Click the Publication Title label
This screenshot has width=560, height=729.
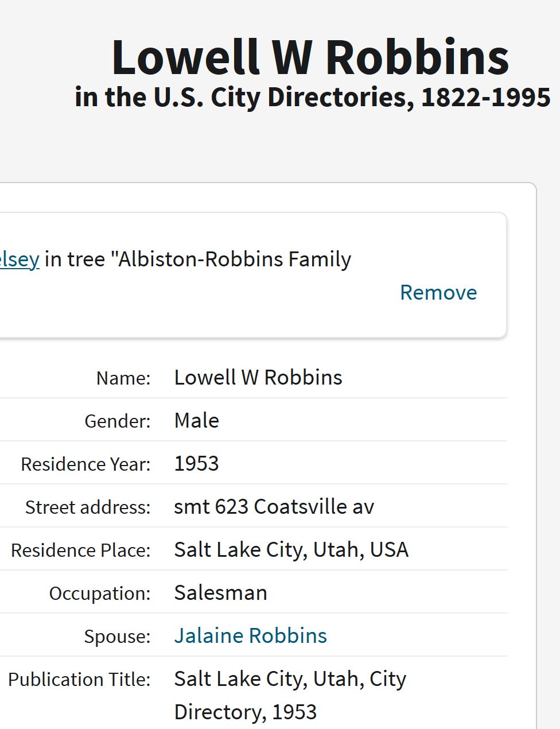[x=79, y=679]
